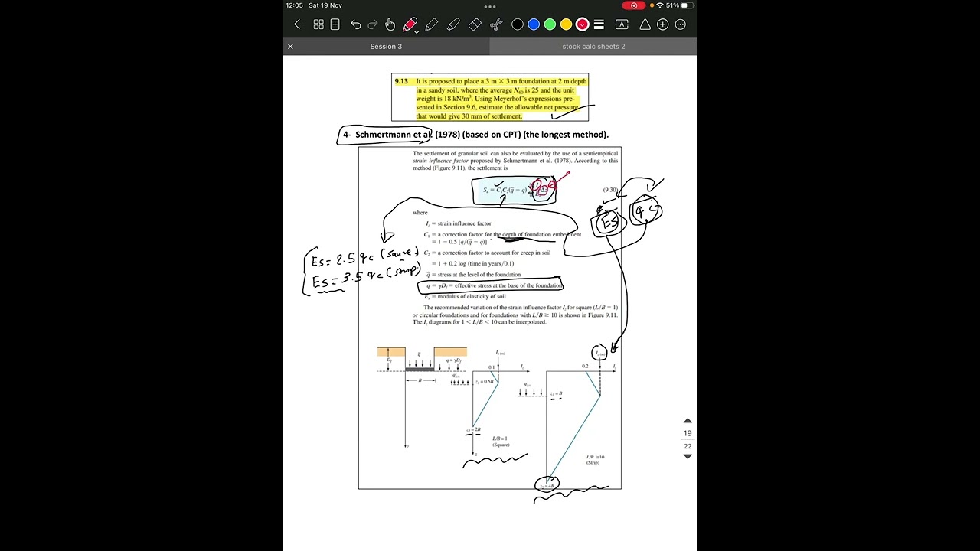Open the more options ellipsis menu

point(681,24)
